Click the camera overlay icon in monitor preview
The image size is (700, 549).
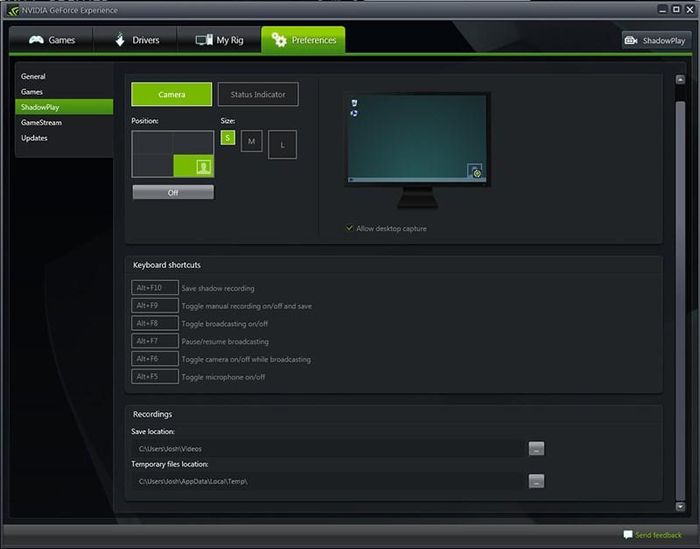point(475,171)
